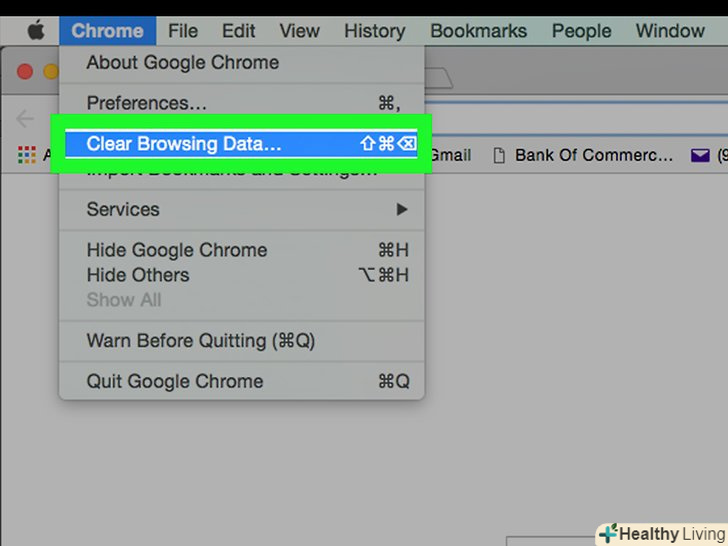Click the Bank Of Commerce page icon
The width and height of the screenshot is (728, 546).
point(494,155)
